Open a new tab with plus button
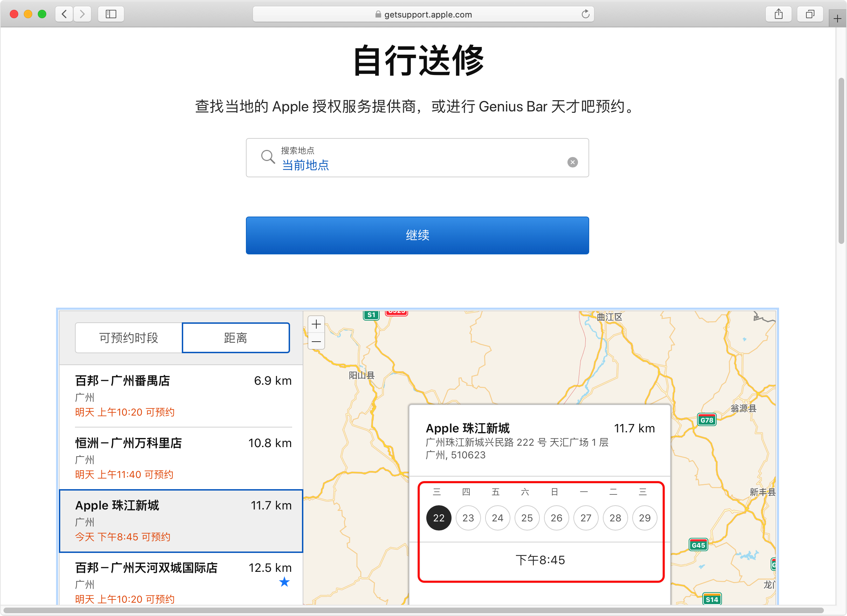 pyautogui.click(x=837, y=19)
